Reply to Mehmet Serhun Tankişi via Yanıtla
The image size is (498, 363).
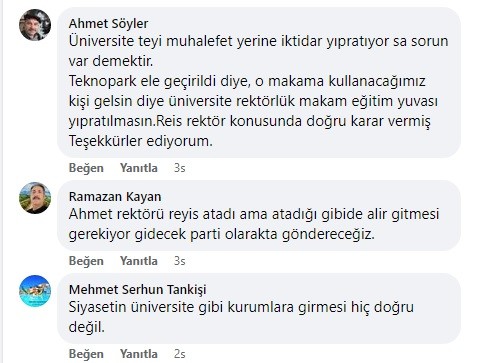tap(139, 354)
